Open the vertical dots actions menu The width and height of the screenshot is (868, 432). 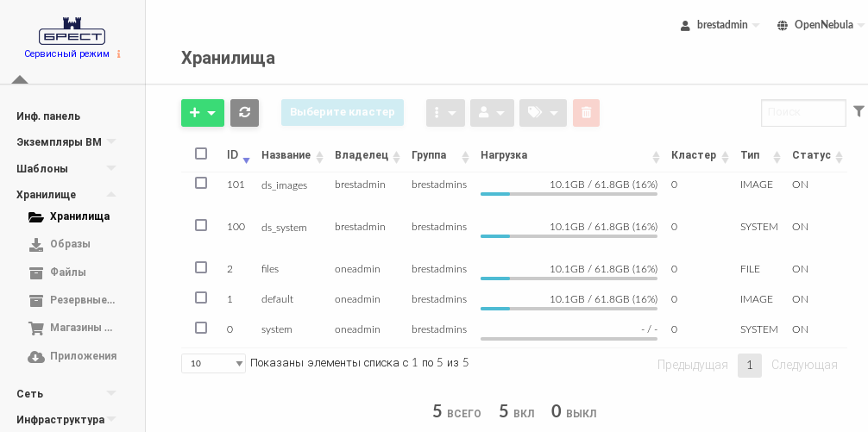(445, 113)
